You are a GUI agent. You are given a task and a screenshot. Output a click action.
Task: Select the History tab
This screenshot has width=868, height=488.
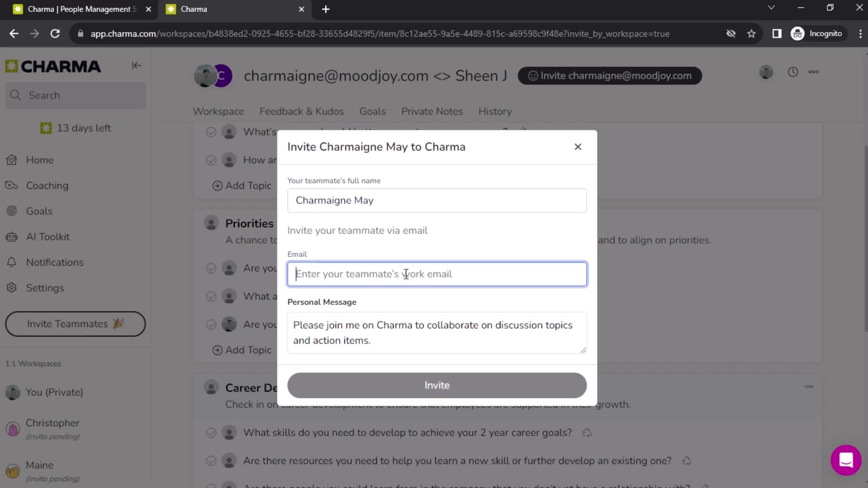pyautogui.click(x=495, y=112)
